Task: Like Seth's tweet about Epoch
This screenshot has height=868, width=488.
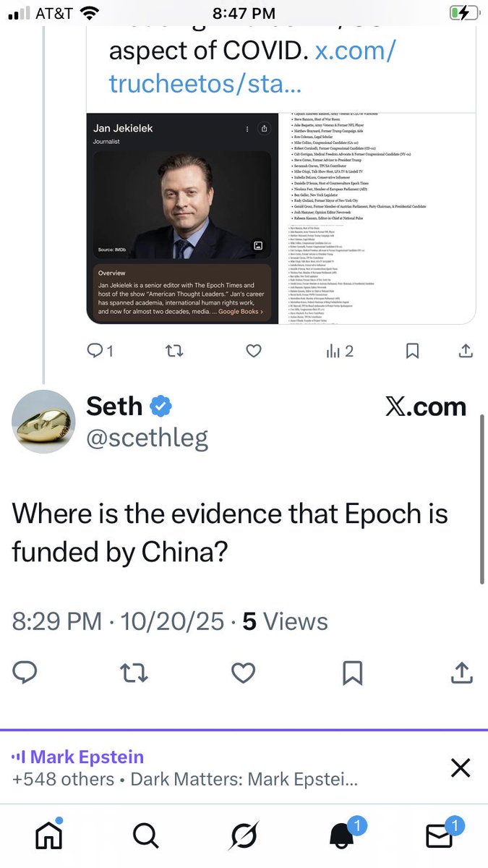Action: point(243,673)
